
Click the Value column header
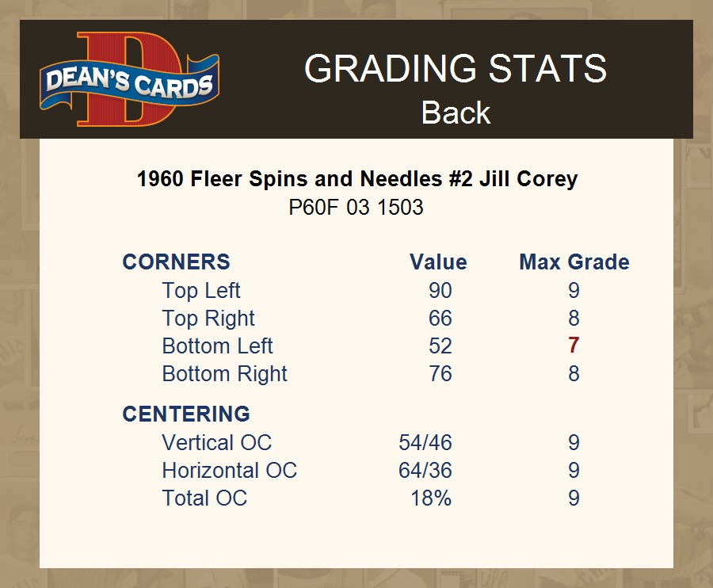(438, 262)
